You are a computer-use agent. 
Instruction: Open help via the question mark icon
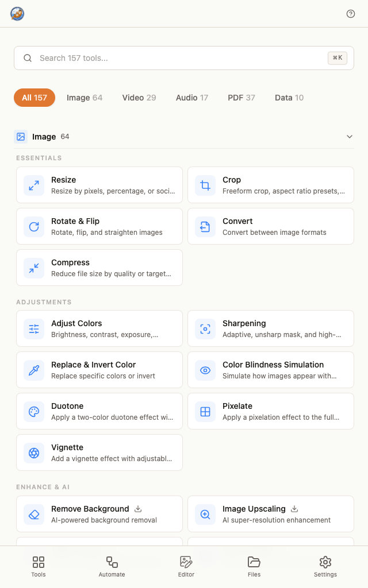tap(350, 14)
